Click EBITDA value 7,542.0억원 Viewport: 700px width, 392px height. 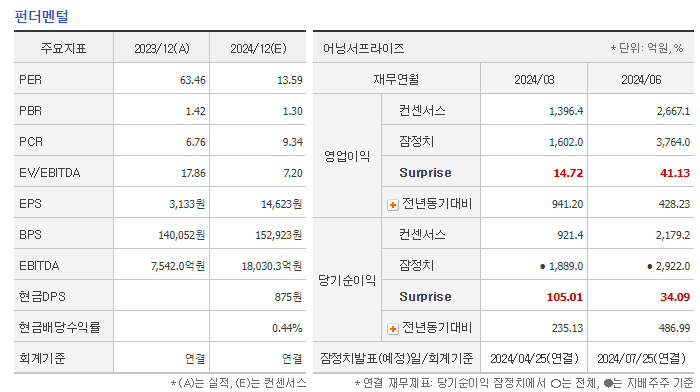coord(178,266)
